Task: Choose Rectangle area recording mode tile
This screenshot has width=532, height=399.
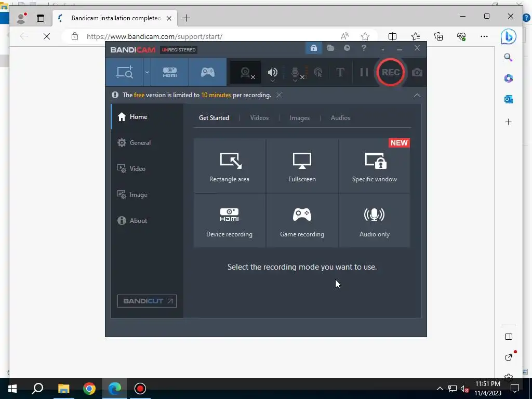Action: point(229,166)
